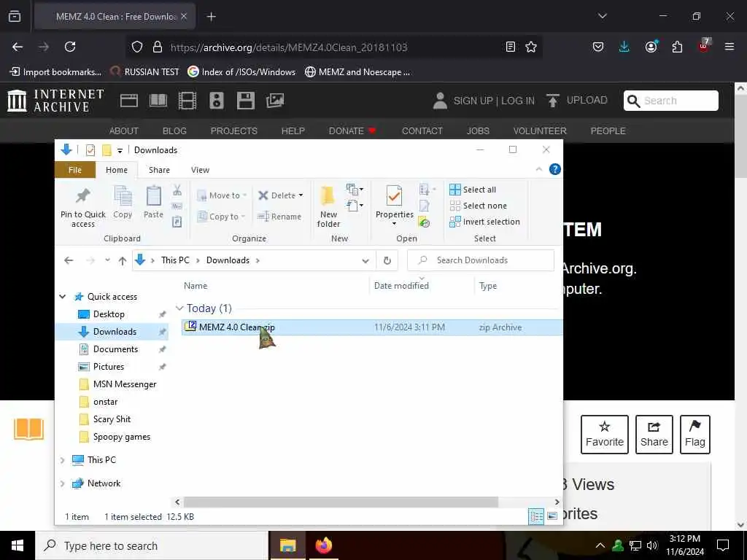Minimize the Explorer ribbon chevron
The height and width of the screenshot is (560, 747).
point(539,169)
